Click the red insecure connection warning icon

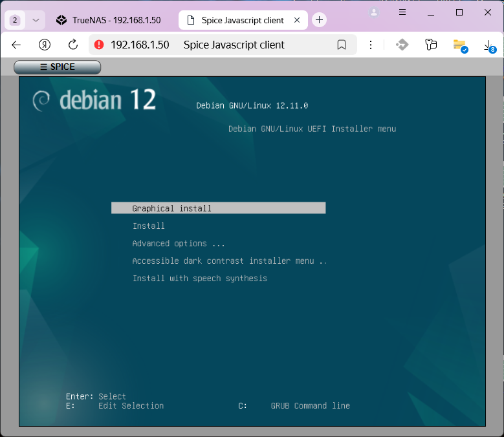(x=99, y=45)
